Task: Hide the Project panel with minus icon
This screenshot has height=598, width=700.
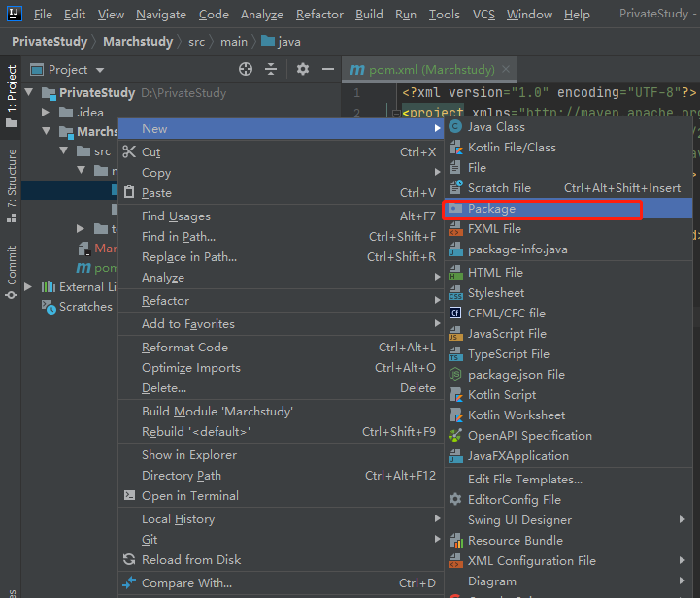Action: click(328, 69)
